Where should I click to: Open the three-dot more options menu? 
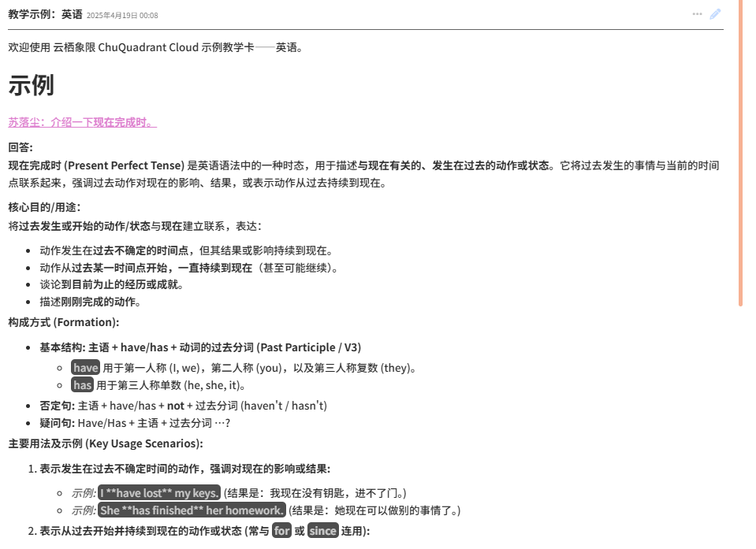(697, 14)
